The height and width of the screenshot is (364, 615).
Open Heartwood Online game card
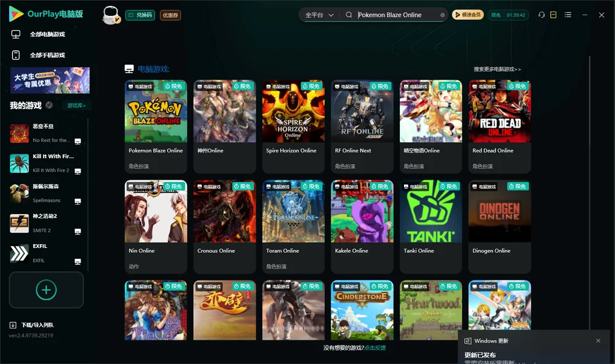point(430,310)
